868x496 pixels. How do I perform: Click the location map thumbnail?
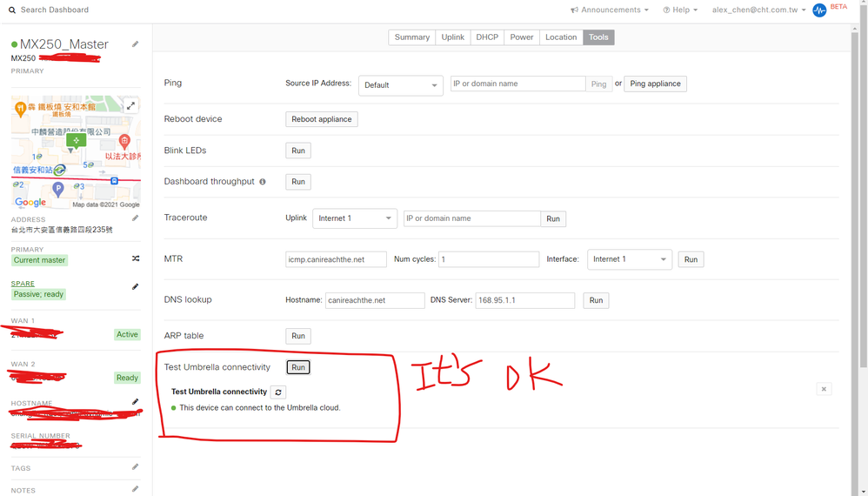[76, 152]
